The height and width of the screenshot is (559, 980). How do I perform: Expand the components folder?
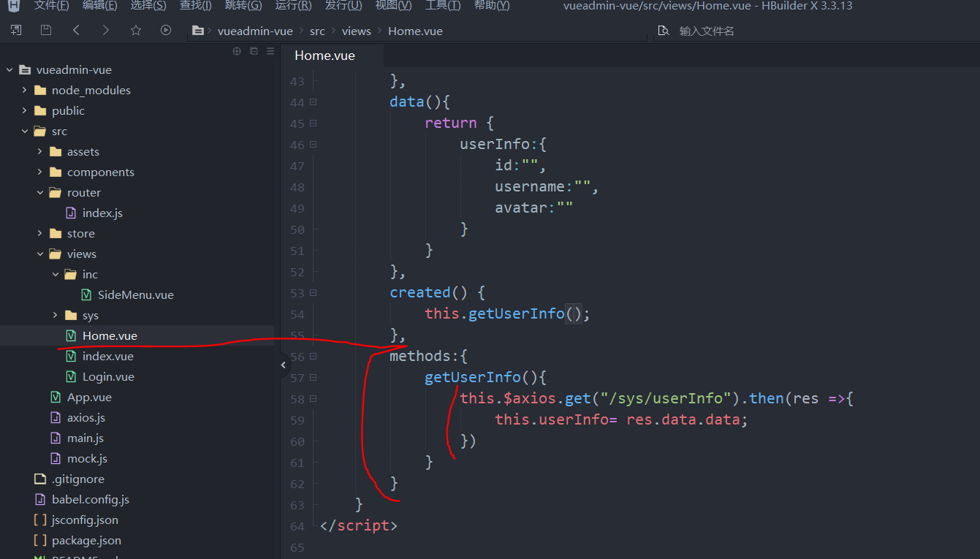[x=40, y=172]
